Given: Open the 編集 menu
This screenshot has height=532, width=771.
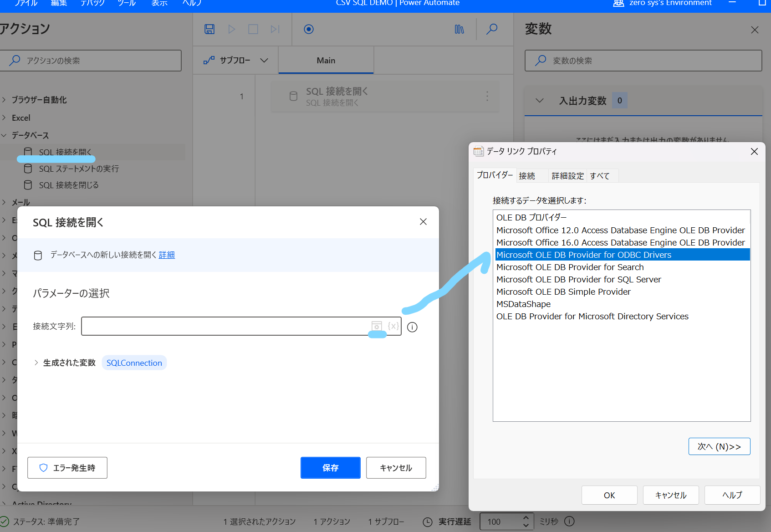Looking at the screenshot, I should [x=59, y=3].
